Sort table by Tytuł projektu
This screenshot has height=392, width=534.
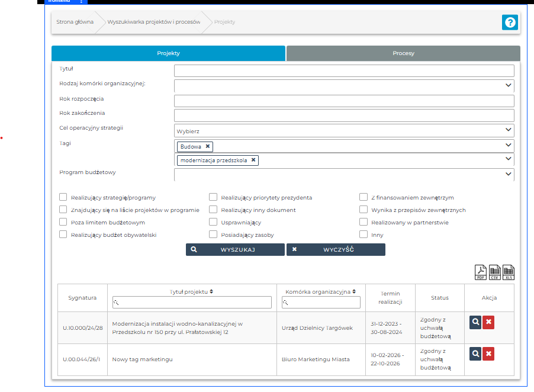click(211, 291)
